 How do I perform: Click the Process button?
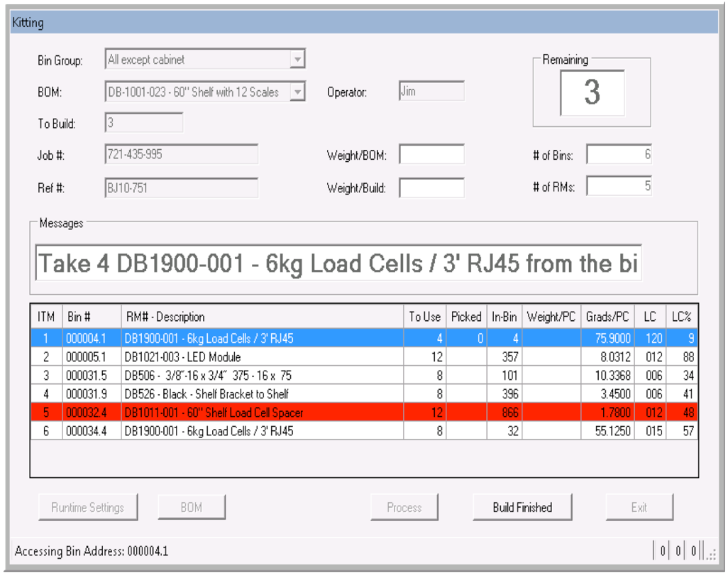(x=404, y=507)
